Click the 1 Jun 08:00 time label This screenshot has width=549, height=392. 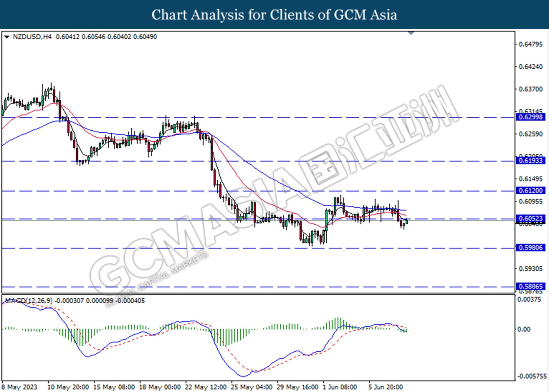coord(340,387)
